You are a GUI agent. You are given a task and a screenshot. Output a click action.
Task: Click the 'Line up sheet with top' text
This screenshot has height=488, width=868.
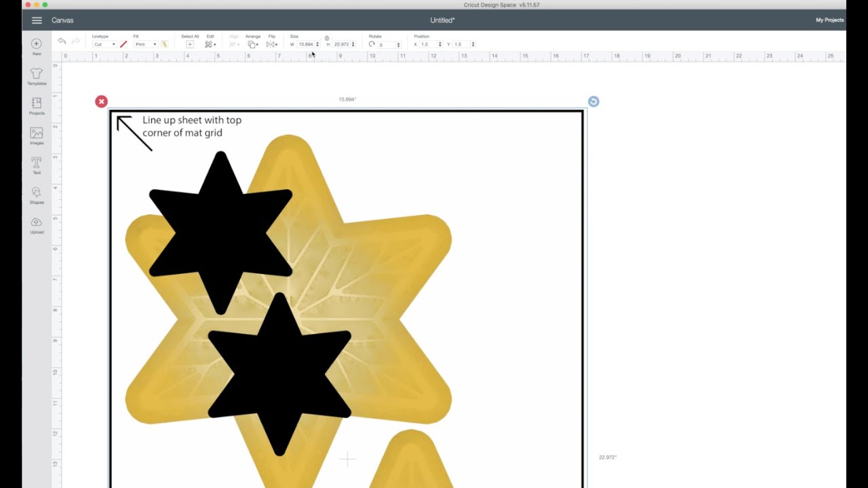pyautogui.click(x=192, y=120)
